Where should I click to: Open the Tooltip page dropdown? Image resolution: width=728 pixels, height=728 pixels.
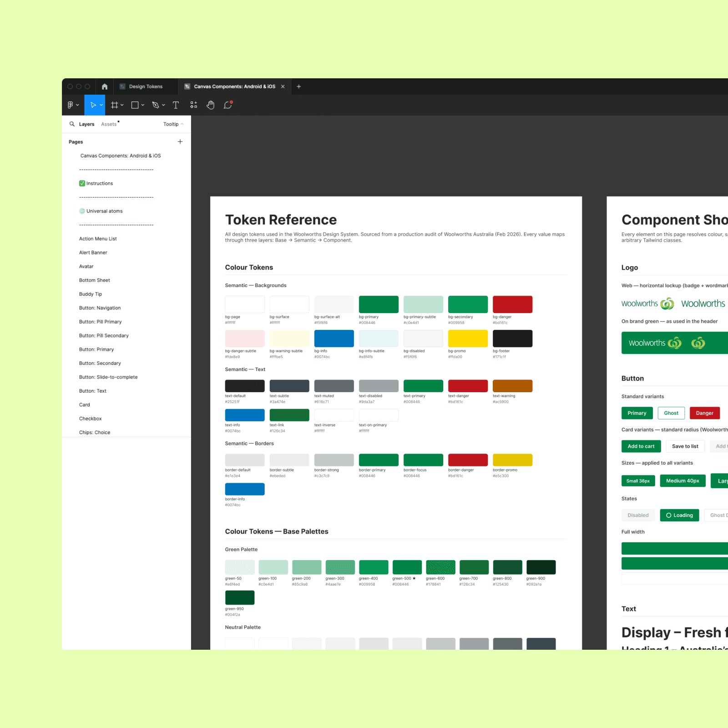[173, 124]
